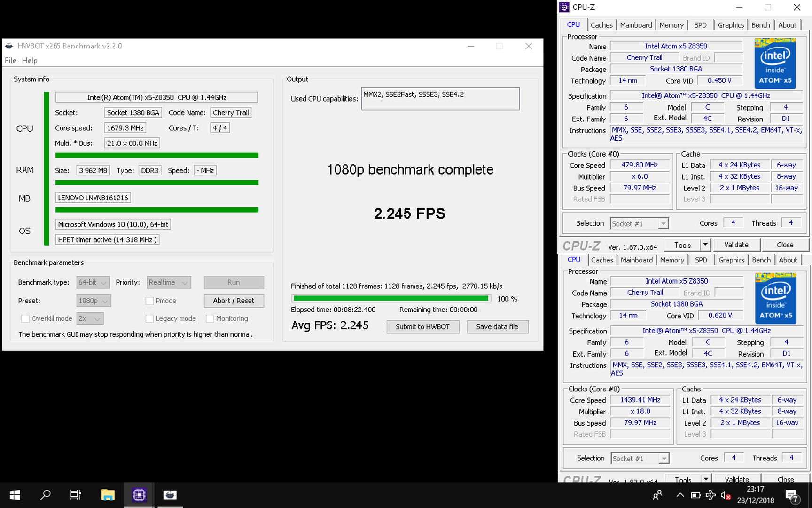This screenshot has height=508, width=812.
Task: Open Task View on taskbar
Action: click(x=76, y=495)
